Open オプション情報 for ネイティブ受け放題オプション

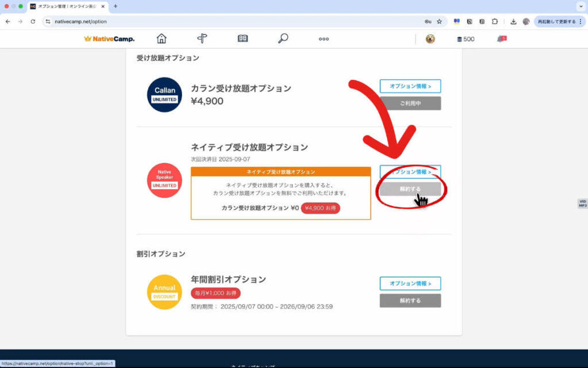click(x=410, y=171)
